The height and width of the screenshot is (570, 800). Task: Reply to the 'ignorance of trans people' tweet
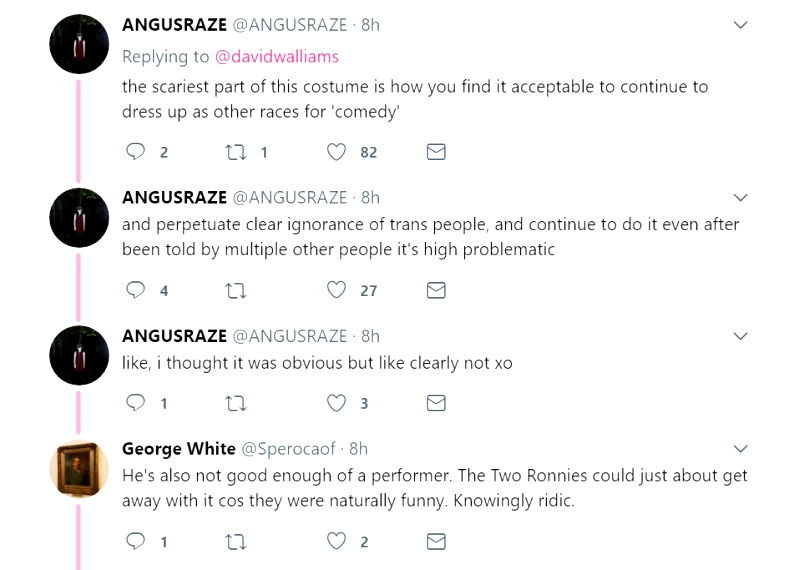point(136,290)
